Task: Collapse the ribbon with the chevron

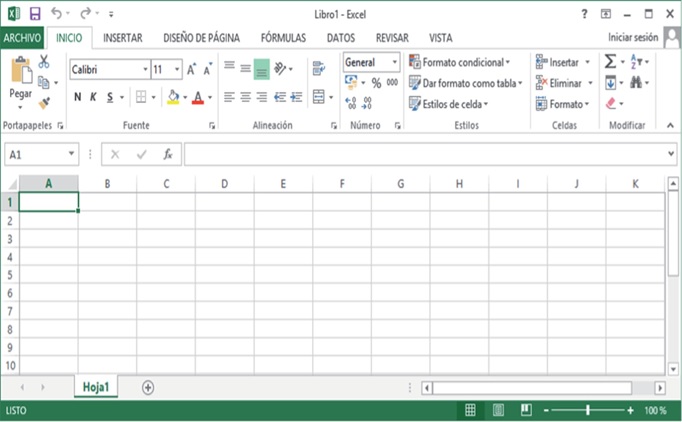Action: [x=670, y=125]
